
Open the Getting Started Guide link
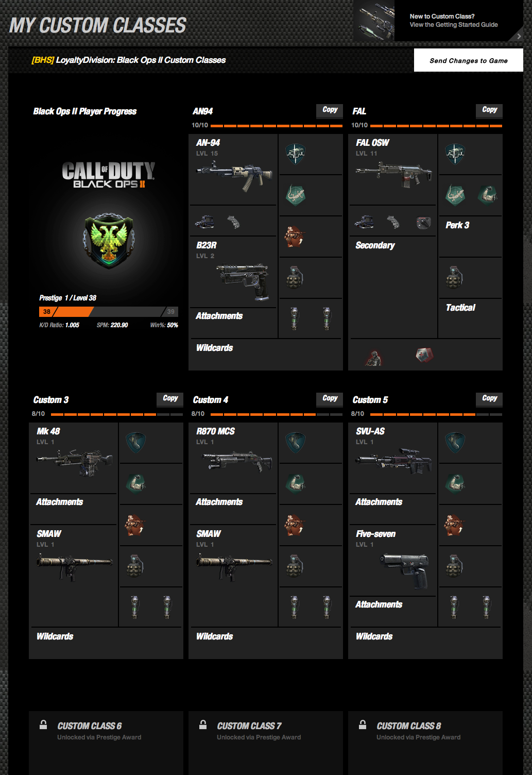(x=454, y=25)
